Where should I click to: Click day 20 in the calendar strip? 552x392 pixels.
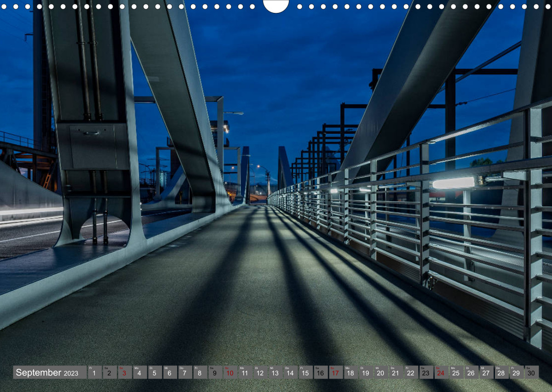tap(380, 372)
